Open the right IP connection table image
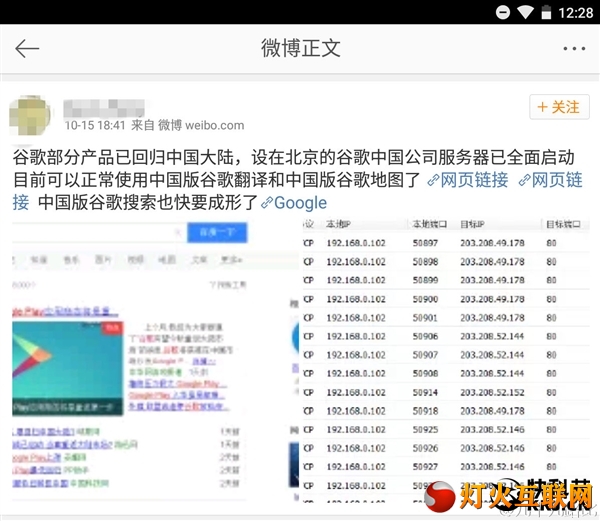600x521 pixels. pyautogui.click(x=446, y=360)
